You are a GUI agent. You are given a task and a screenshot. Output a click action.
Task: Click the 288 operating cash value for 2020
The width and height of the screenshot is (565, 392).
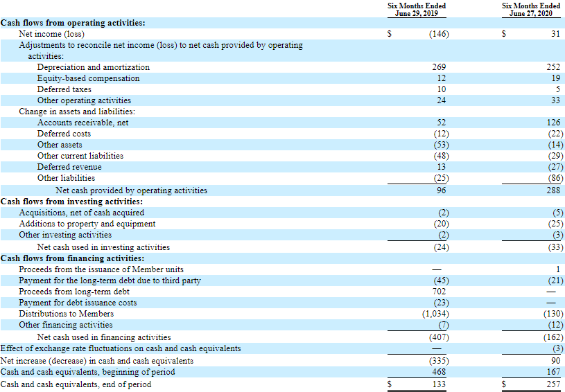pos(553,190)
